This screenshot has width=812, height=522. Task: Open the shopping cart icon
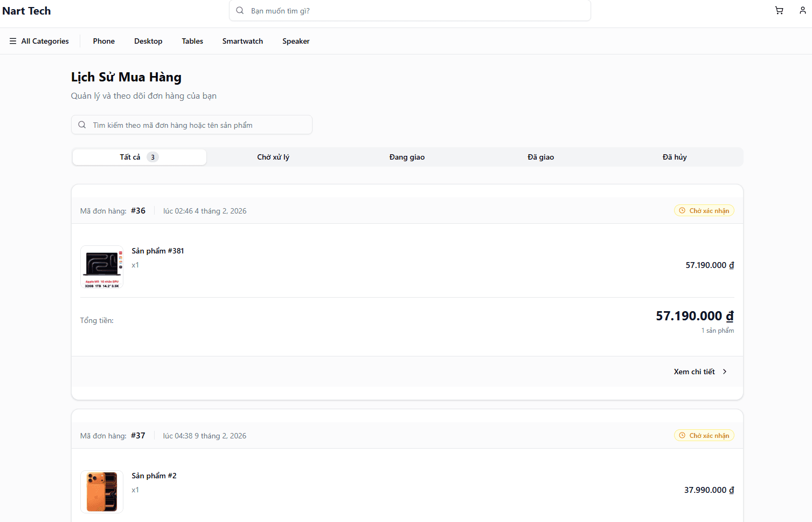point(779,10)
